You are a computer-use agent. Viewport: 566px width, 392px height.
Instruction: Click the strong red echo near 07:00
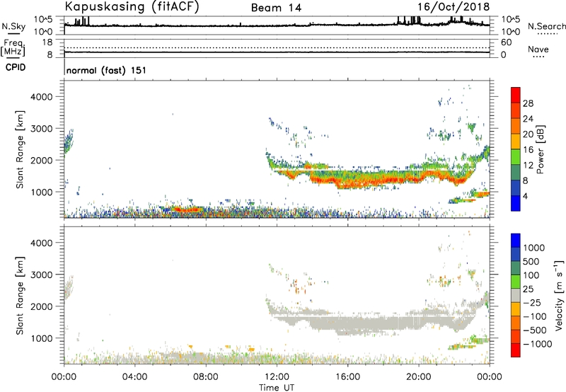(x=186, y=209)
